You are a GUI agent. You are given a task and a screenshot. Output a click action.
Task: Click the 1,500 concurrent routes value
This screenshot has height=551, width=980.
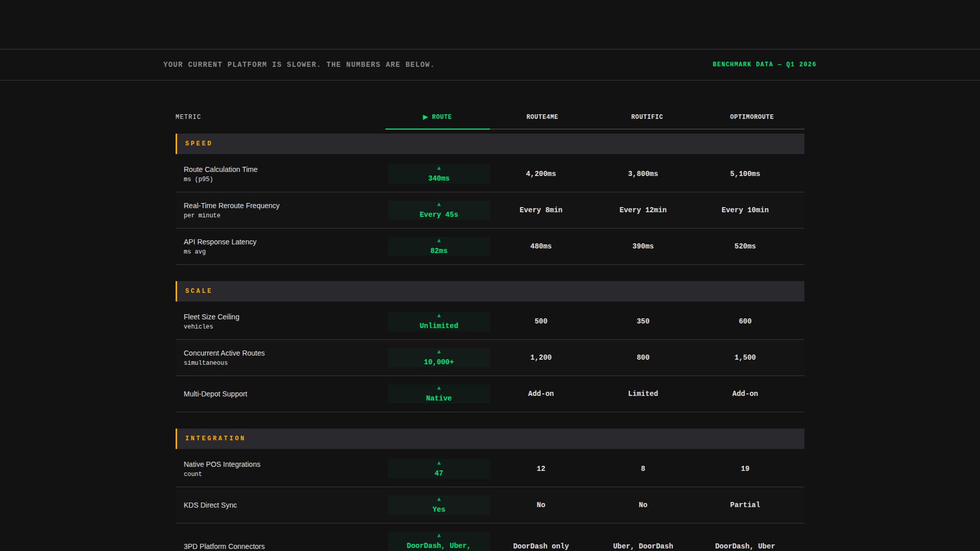[745, 358]
